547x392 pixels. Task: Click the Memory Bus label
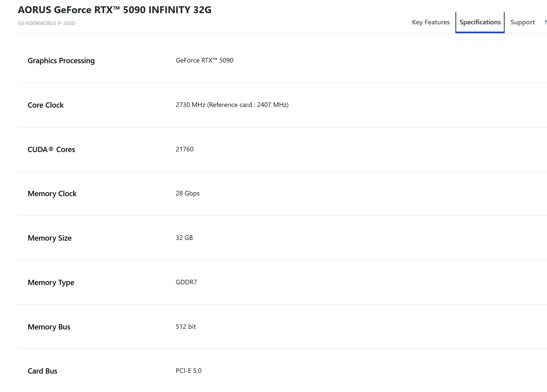point(49,327)
